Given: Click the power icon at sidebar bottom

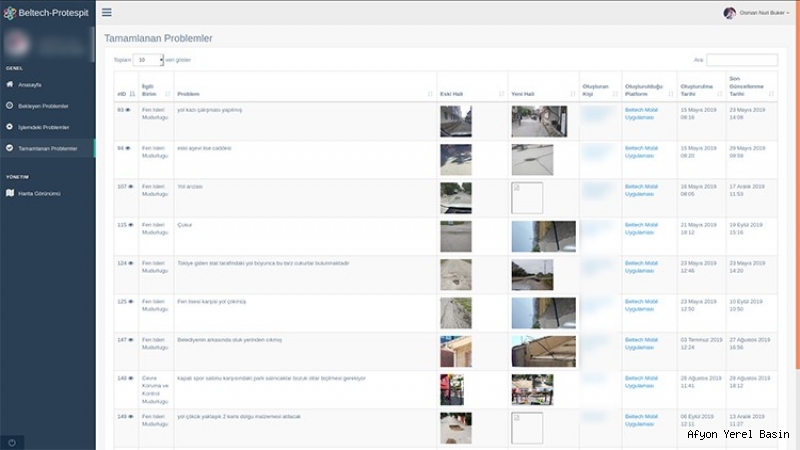Looking at the screenshot, I should [x=10, y=441].
